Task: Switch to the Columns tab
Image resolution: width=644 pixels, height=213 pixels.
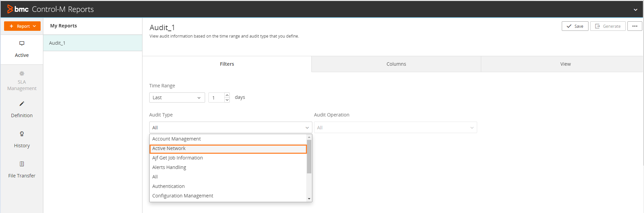Action: (396, 64)
